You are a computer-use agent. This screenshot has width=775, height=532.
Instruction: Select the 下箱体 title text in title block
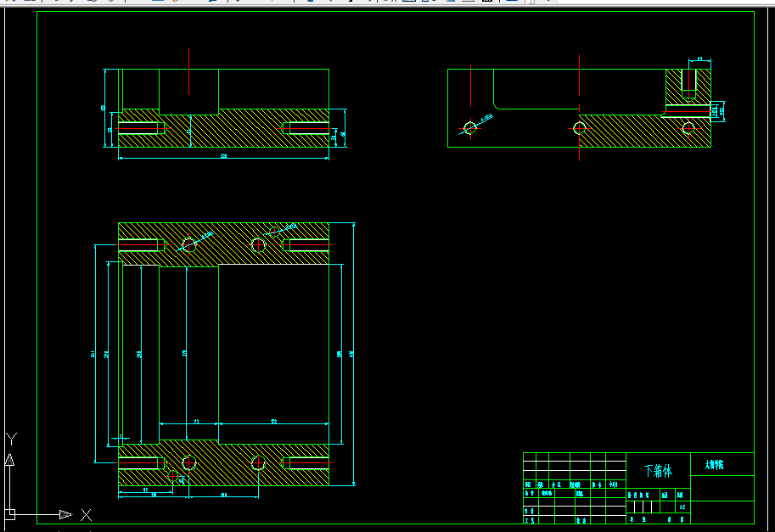(x=658, y=471)
